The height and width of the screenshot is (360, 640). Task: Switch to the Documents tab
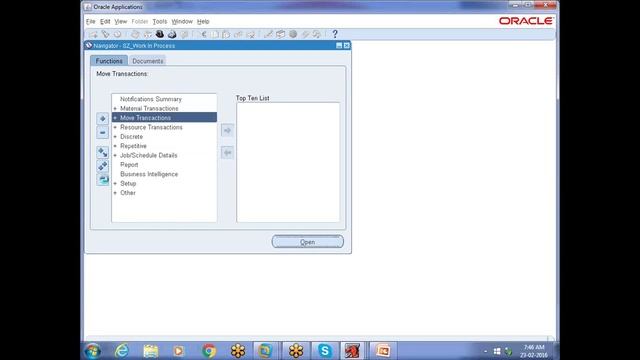147,61
